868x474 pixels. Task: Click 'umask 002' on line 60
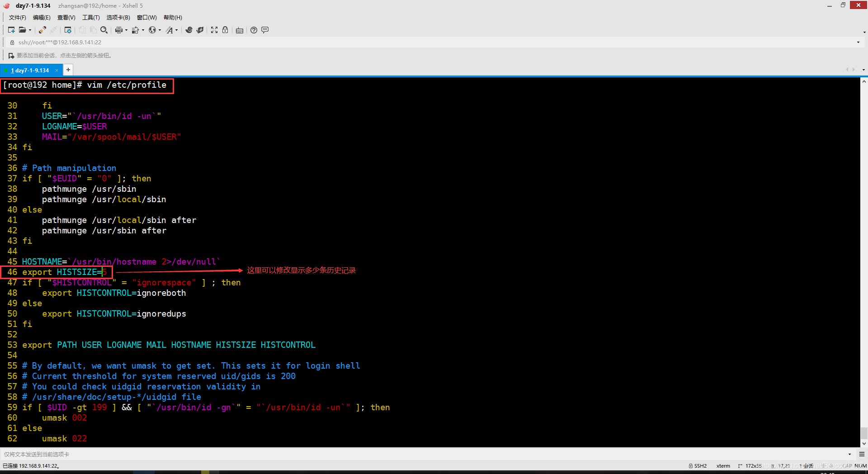(65, 418)
